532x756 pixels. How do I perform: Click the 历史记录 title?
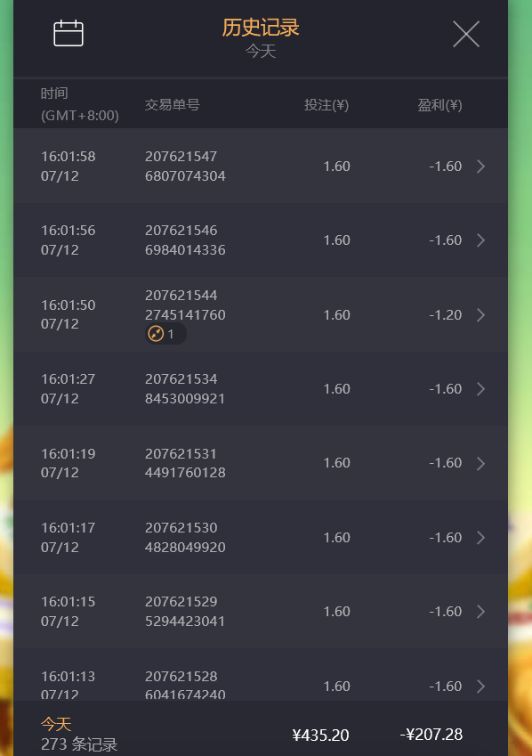[260, 28]
